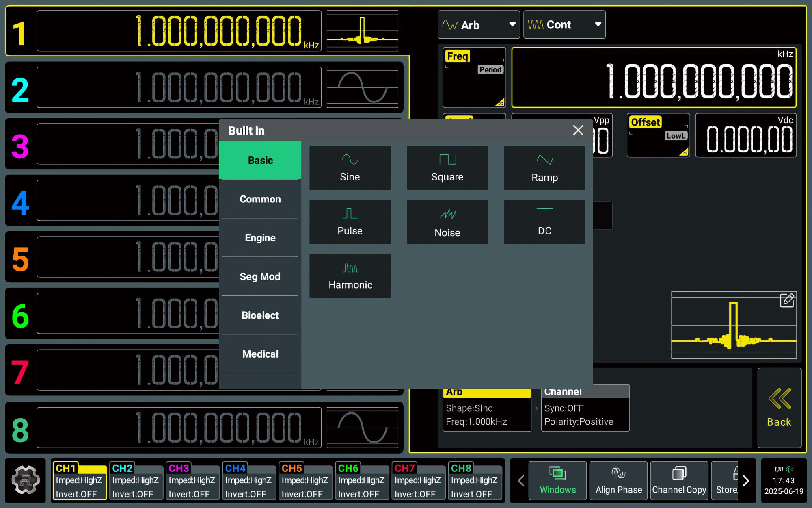Toggle Freq/Period parameter selector
Viewport: 812px width, 508px height.
pyautogui.click(x=474, y=78)
